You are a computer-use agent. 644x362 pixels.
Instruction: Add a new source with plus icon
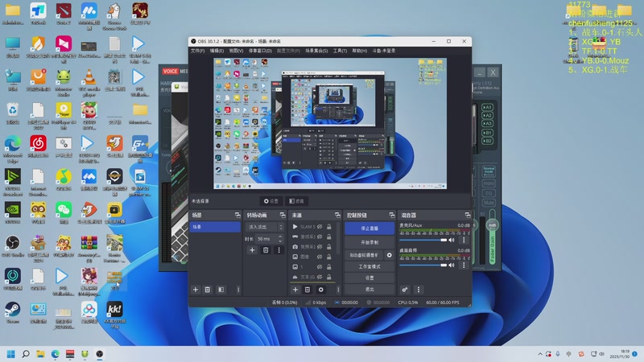click(x=295, y=290)
